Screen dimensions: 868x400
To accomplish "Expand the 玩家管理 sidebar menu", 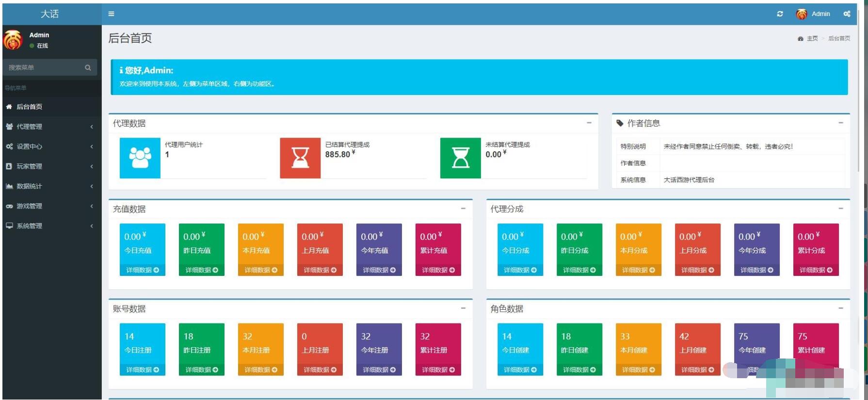I will pyautogui.click(x=48, y=166).
